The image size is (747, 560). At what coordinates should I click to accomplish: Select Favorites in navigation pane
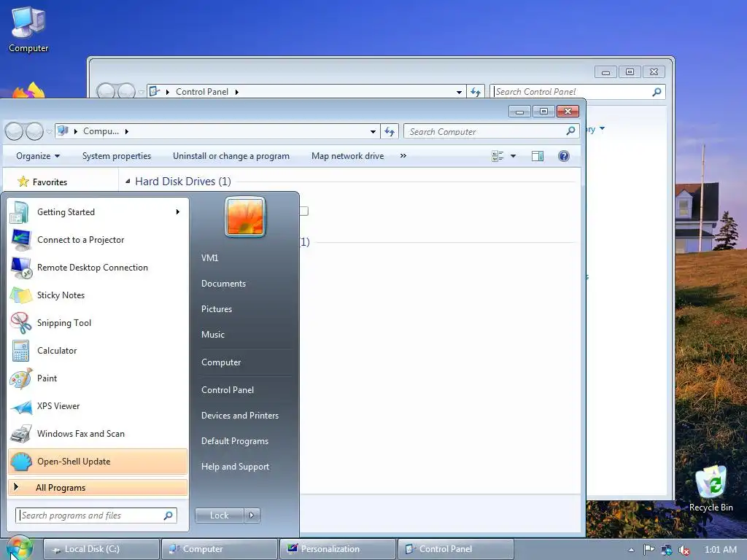click(x=50, y=182)
